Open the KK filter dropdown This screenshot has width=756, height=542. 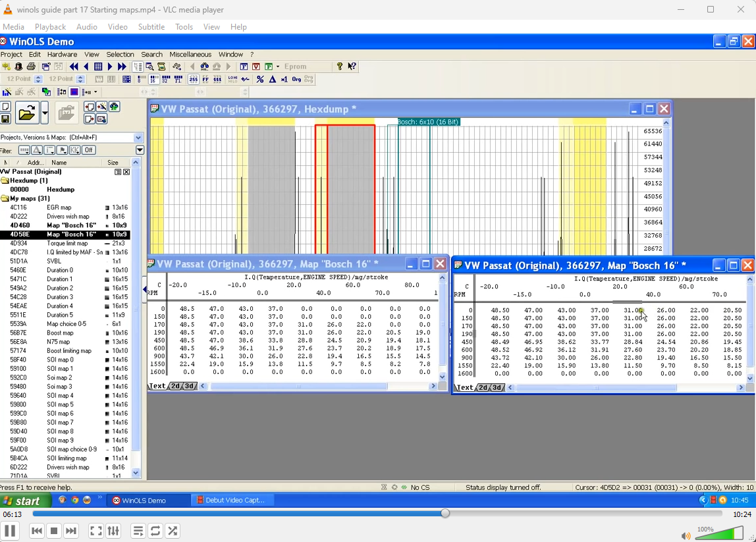(74, 150)
